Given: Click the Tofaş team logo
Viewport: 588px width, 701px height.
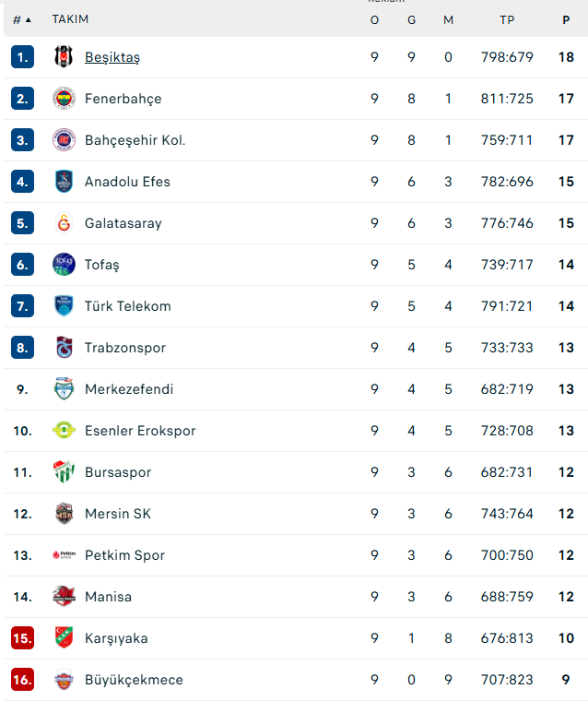Looking at the screenshot, I should tap(64, 265).
